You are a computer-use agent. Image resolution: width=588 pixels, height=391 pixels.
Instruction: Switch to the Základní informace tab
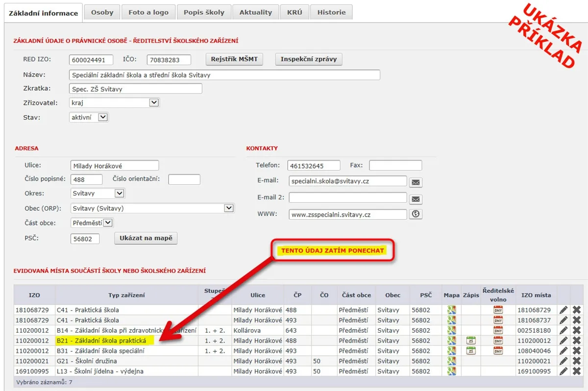42,13
